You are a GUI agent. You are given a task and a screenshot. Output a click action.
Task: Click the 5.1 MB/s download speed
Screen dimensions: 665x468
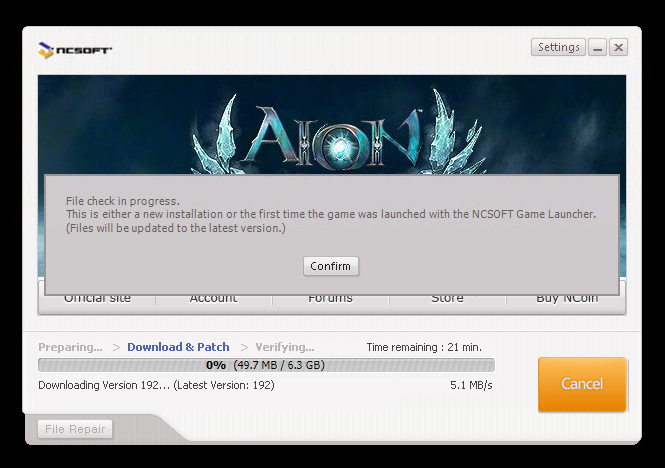click(471, 385)
